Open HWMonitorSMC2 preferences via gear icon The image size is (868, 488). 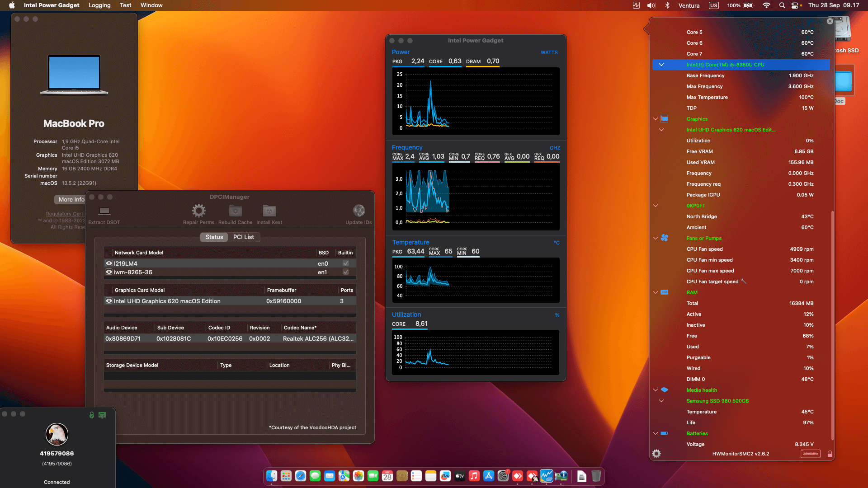tap(656, 454)
